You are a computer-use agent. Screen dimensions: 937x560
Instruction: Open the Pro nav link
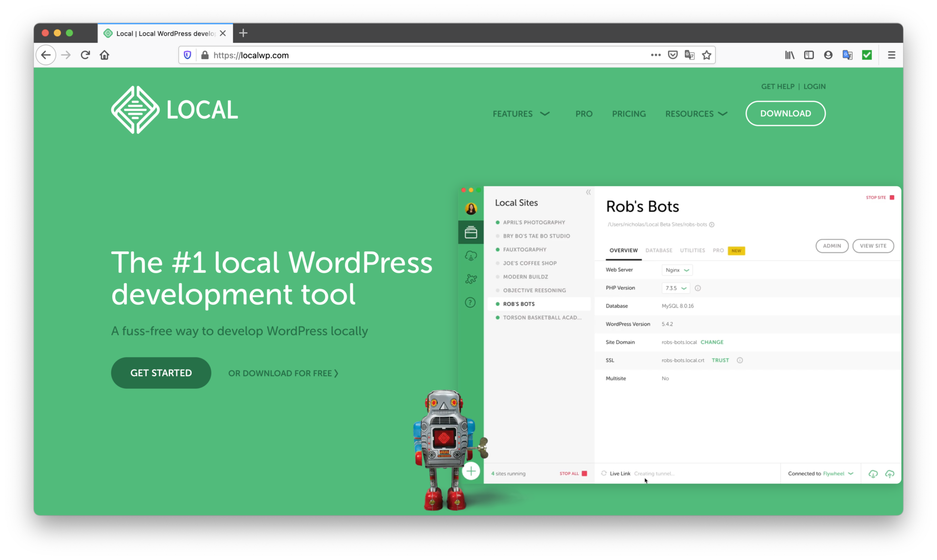584,114
